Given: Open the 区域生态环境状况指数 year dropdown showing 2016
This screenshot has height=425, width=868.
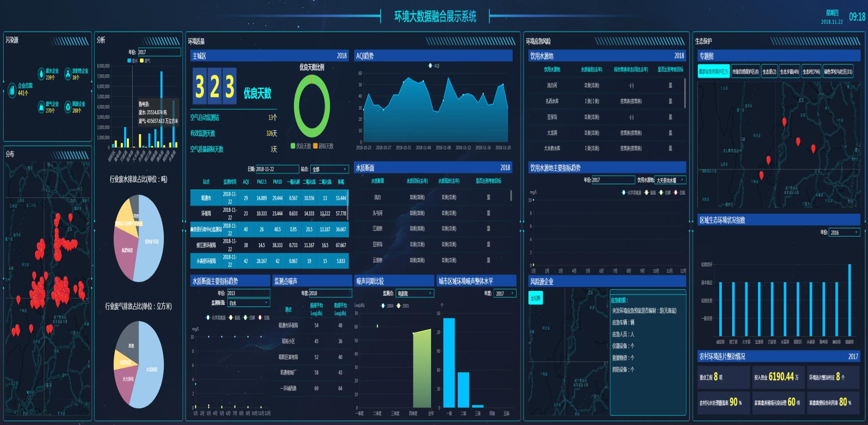Looking at the screenshot, I should click(x=844, y=232).
